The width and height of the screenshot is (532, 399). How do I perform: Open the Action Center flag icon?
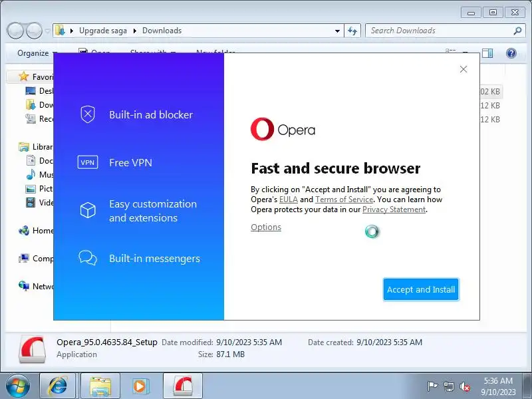click(432, 386)
